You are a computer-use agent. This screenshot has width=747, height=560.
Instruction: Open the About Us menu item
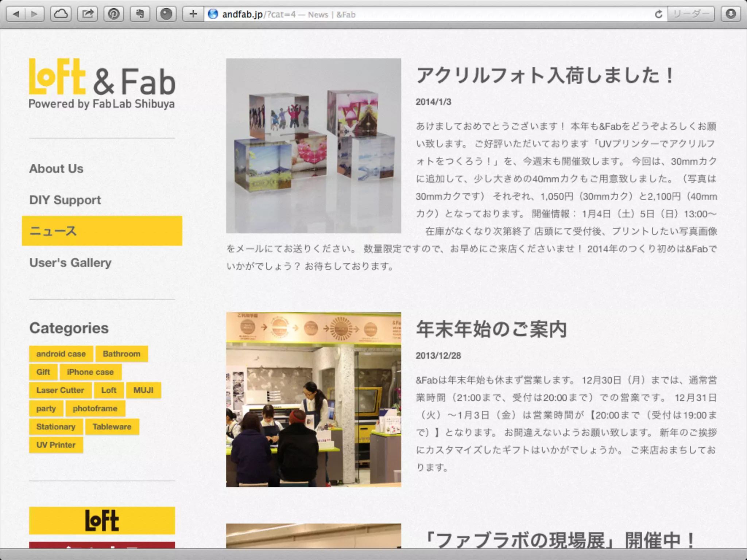pyautogui.click(x=56, y=169)
